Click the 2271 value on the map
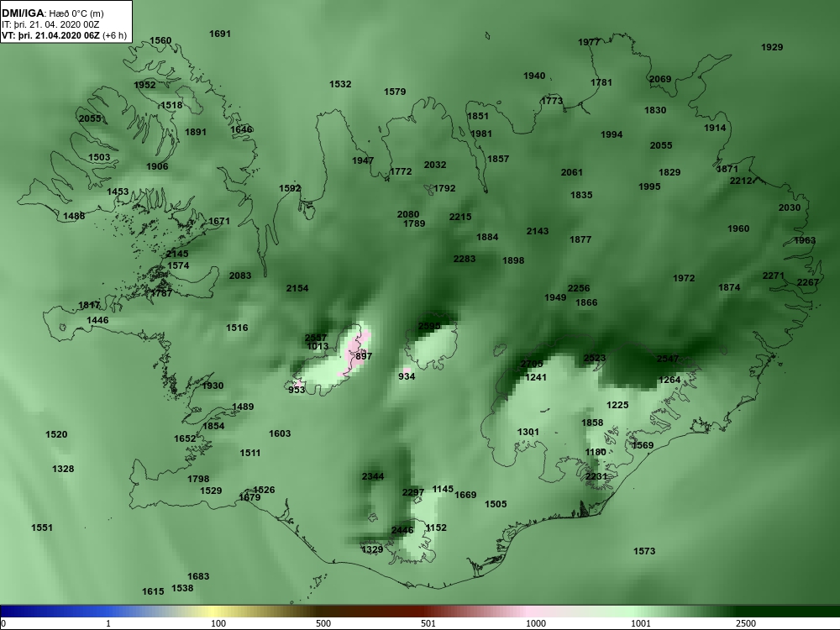The height and width of the screenshot is (630, 840). (774, 276)
